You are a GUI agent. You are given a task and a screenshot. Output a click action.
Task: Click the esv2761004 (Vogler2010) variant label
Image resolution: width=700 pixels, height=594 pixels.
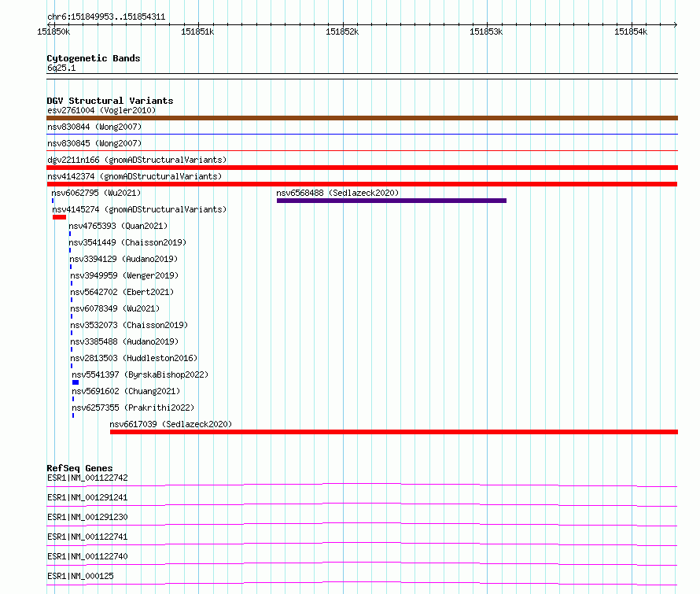101,110
